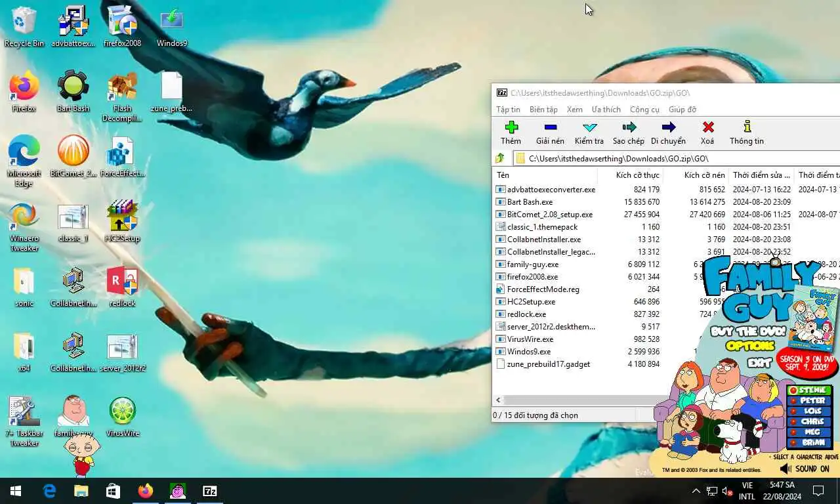Viewport: 840px width, 504px height.
Task: Open the Ưa thích menu
Action: [606, 110]
